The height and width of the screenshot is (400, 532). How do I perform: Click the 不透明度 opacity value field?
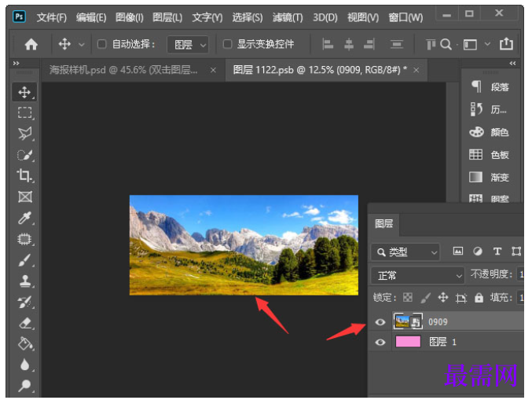[520, 274]
